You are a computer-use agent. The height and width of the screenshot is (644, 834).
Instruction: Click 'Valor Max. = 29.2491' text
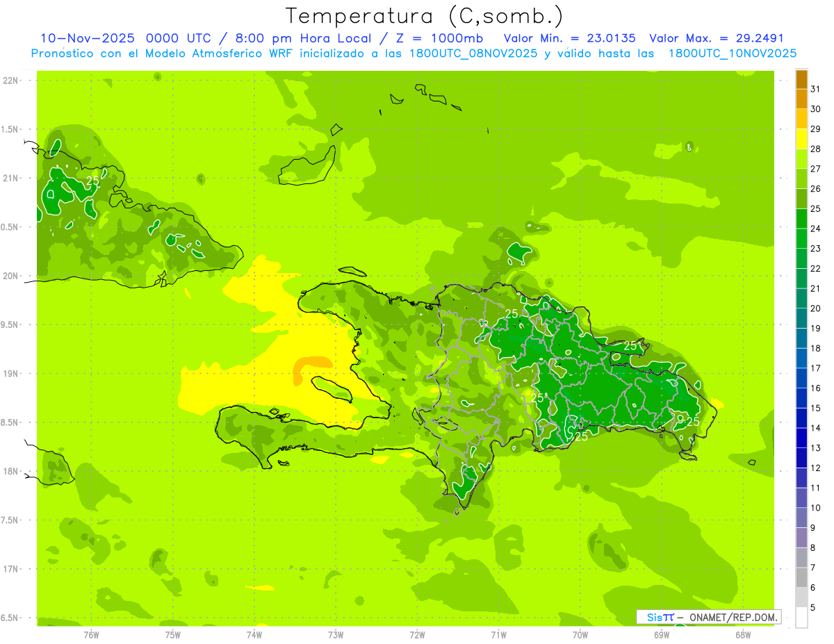click(x=716, y=38)
